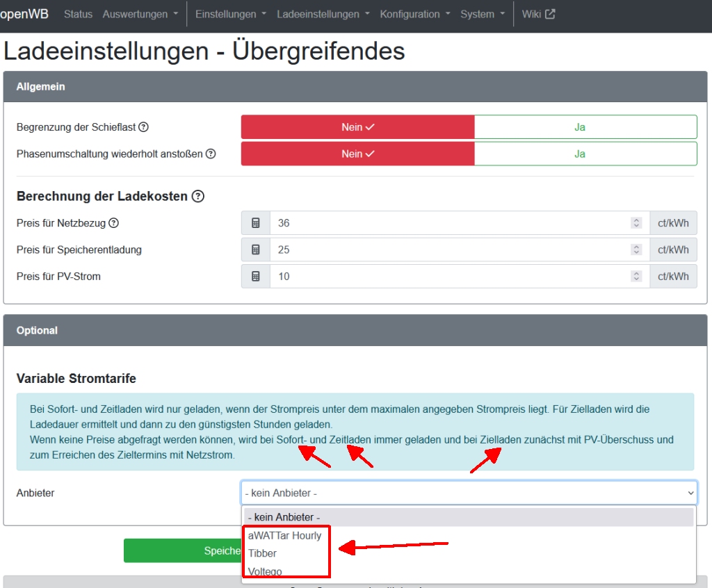
Task: Click the stepper arrows on Speicherentladung price
Action: coord(636,250)
